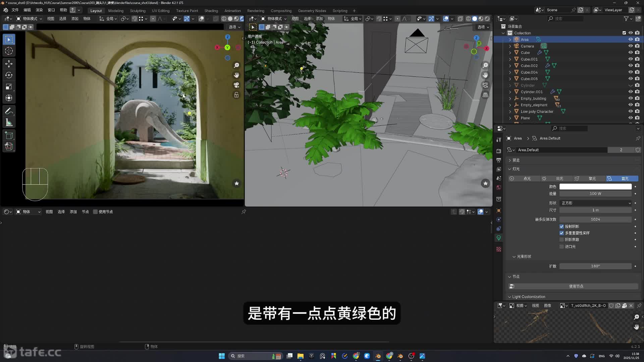Open the Render properties tab

(499, 151)
